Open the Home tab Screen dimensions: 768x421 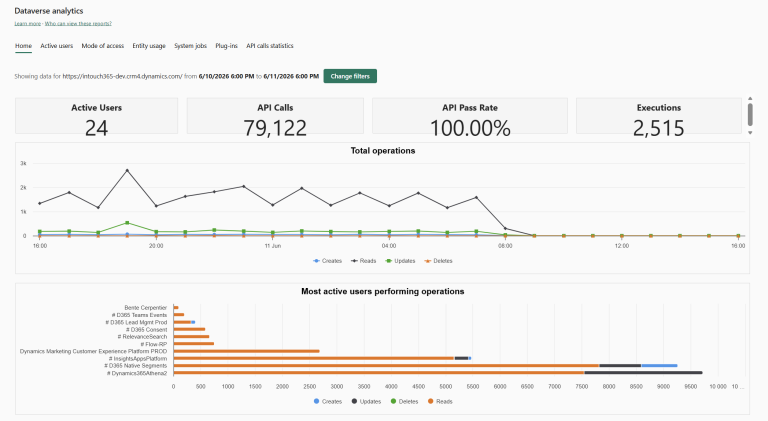(x=24, y=46)
